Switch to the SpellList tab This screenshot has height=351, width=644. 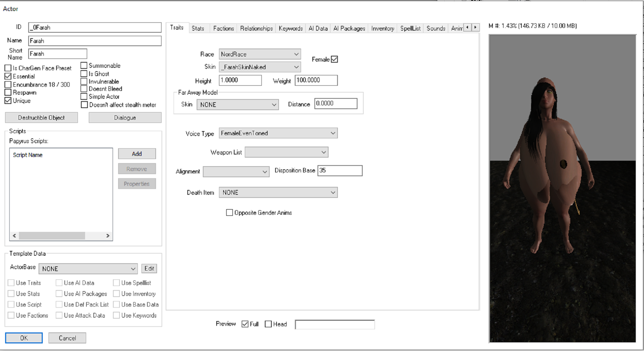click(x=411, y=28)
